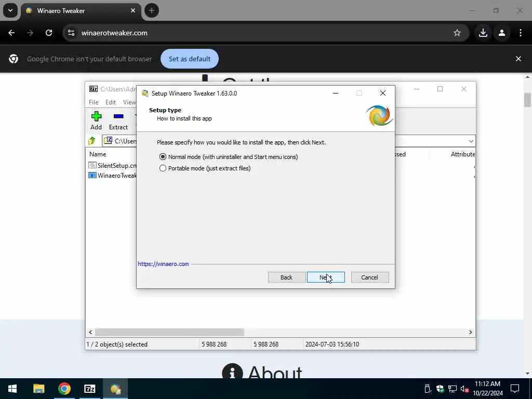Screen dimensions: 532x399
Task: Click Chrome page scrollbar down arrow
Action: (527, 373)
